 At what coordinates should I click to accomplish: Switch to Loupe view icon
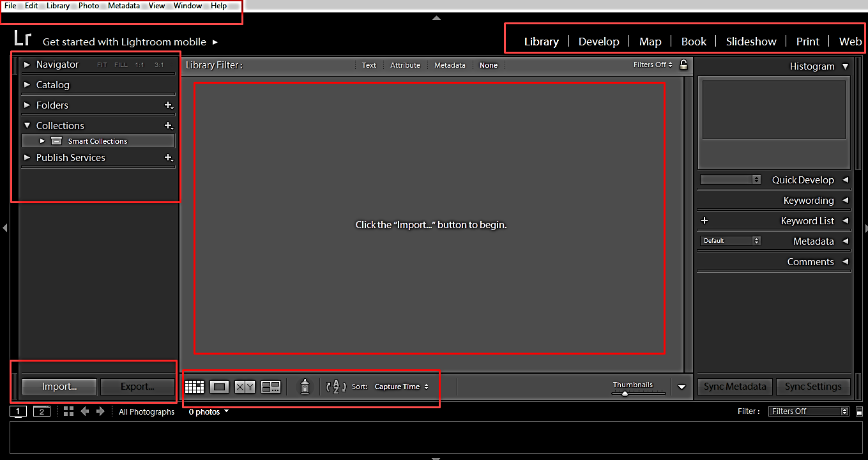(220, 387)
